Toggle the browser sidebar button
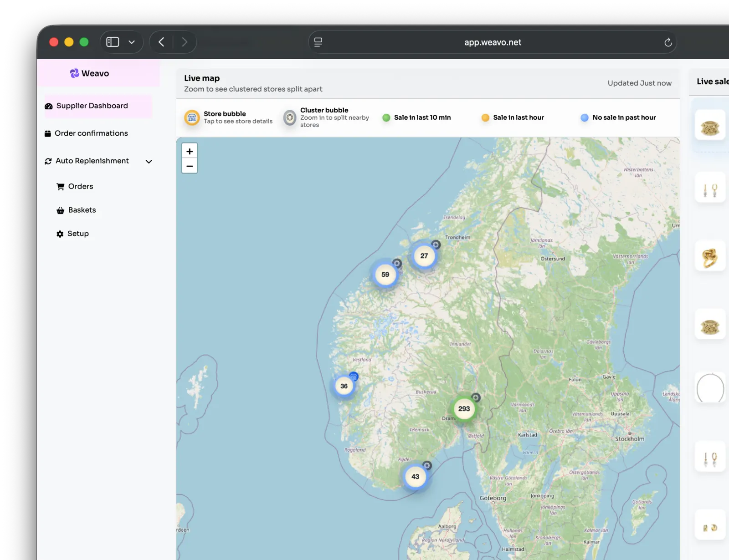The width and height of the screenshot is (729, 560). click(113, 42)
